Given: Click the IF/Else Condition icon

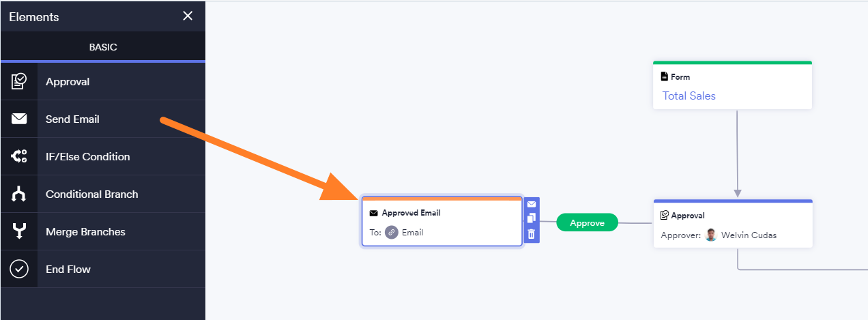Looking at the screenshot, I should (x=19, y=156).
